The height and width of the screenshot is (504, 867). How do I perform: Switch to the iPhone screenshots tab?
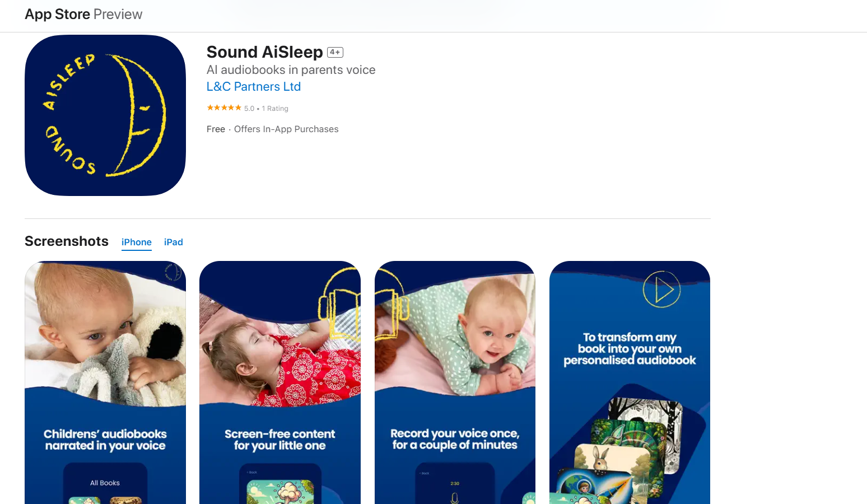[137, 242]
